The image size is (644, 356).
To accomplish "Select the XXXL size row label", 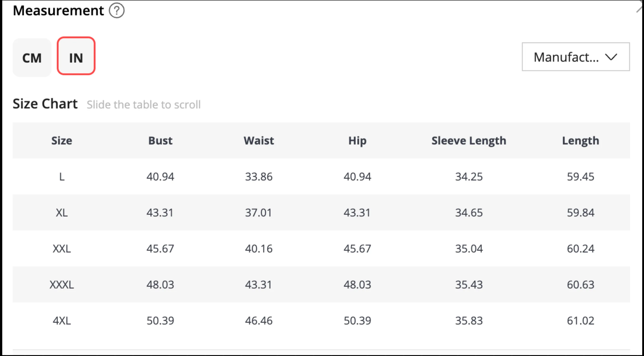I will (62, 285).
